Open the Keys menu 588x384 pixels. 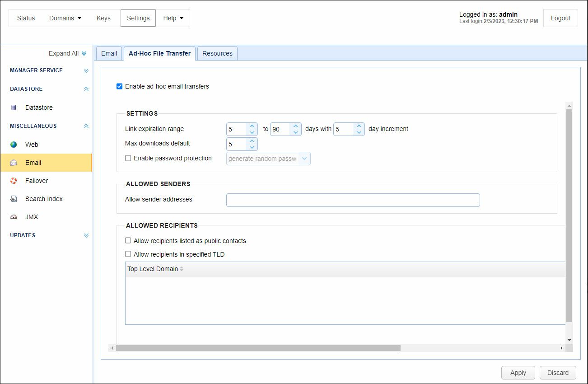tap(103, 18)
